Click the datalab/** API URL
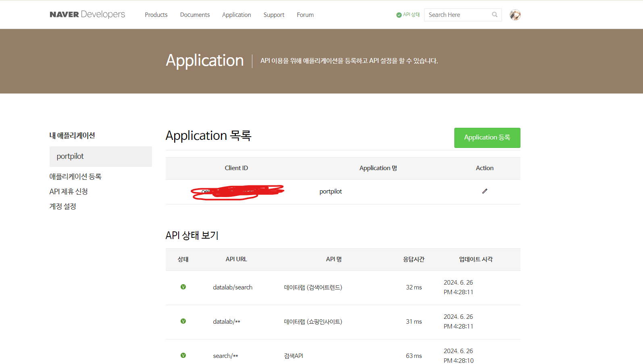 [x=227, y=322]
